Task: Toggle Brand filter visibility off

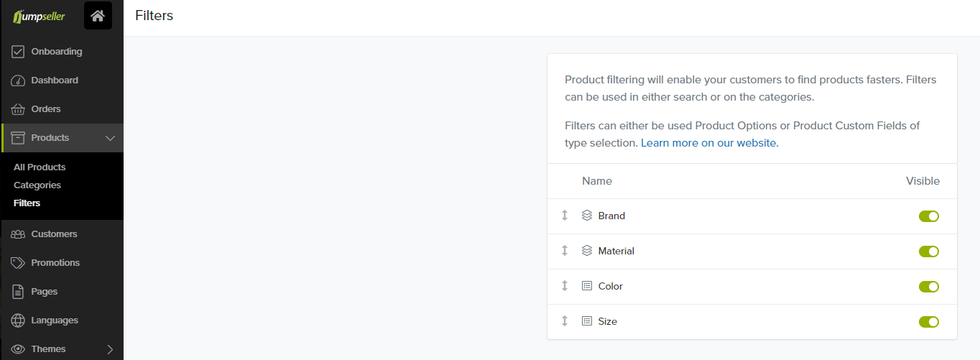Action: click(x=929, y=216)
